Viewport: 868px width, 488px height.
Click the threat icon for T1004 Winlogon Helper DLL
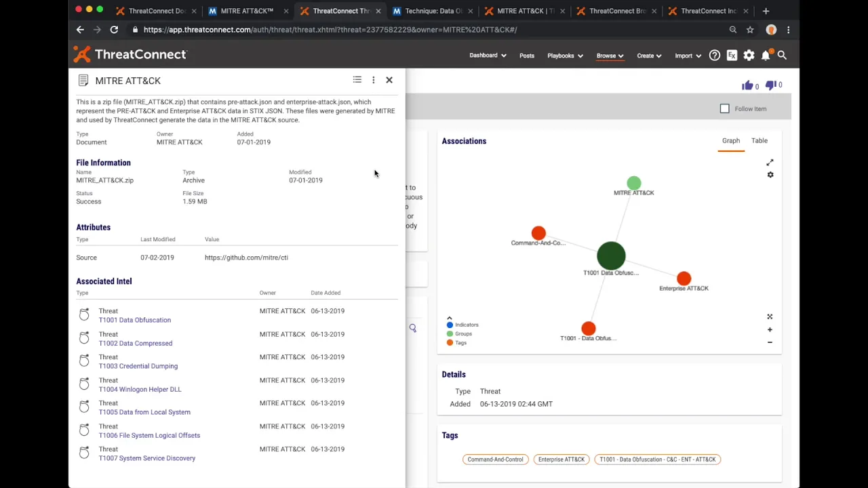(84, 384)
